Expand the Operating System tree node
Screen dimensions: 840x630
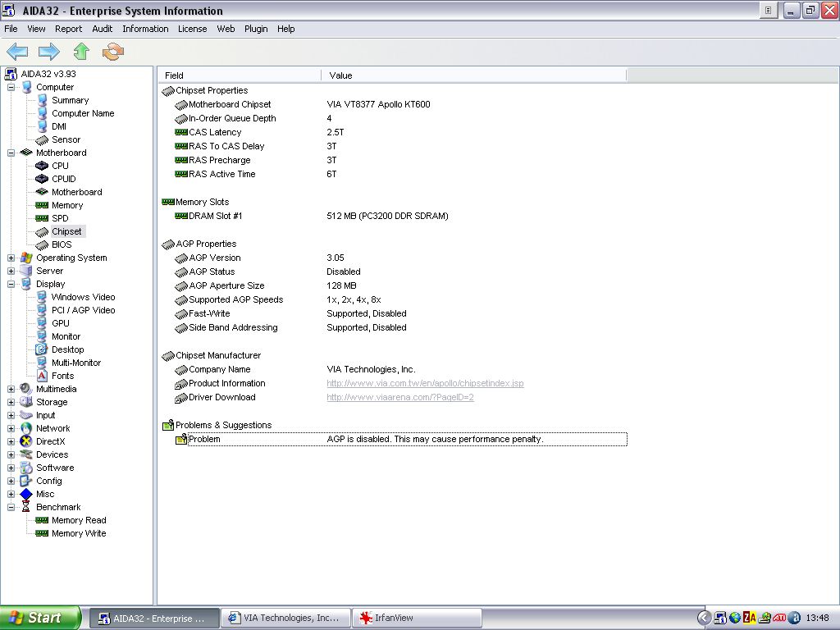(11, 258)
